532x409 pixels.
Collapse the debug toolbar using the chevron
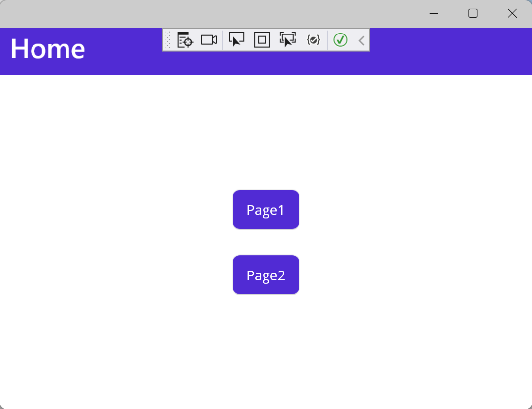click(x=361, y=40)
